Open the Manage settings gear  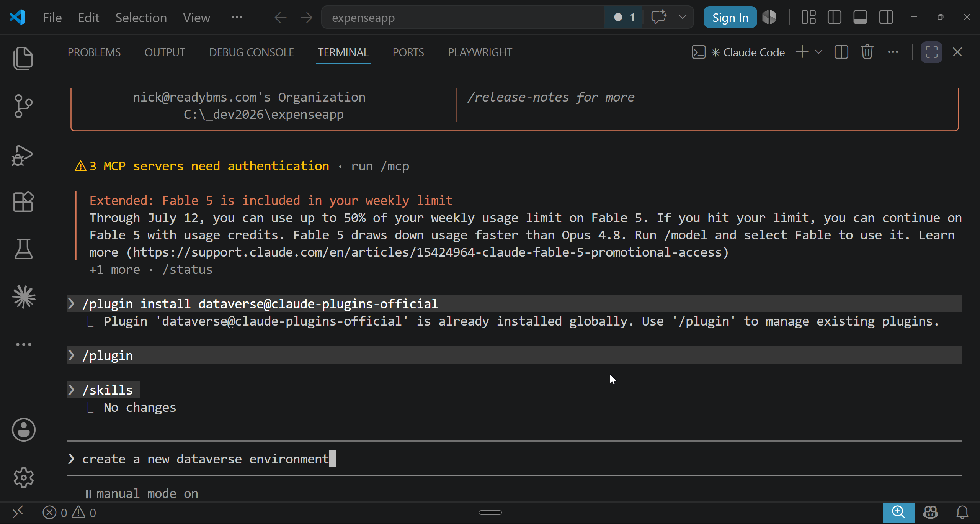24,477
